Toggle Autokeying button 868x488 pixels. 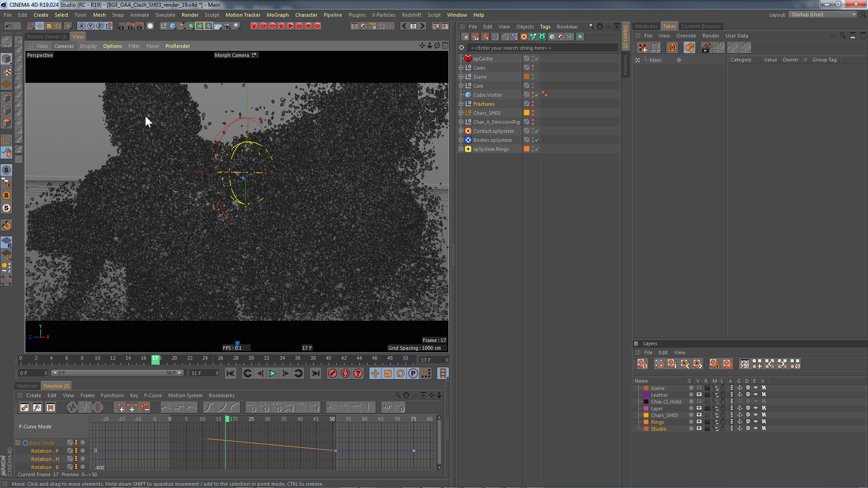pos(345,373)
